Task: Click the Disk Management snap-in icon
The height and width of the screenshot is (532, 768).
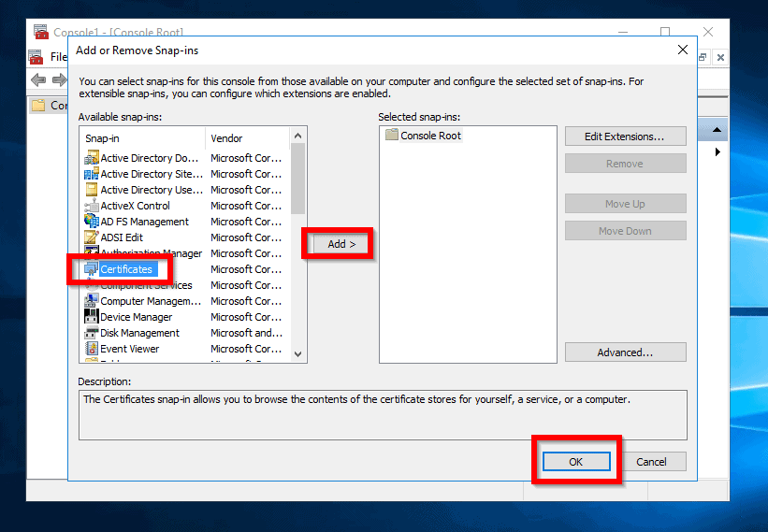Action: pyautogui.click(x=91, y=333)
